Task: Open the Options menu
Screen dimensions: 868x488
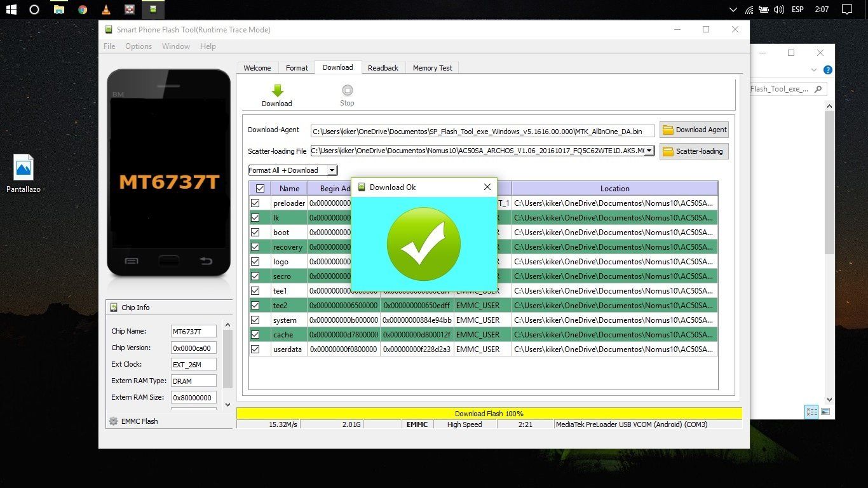Action: point(139,46)
